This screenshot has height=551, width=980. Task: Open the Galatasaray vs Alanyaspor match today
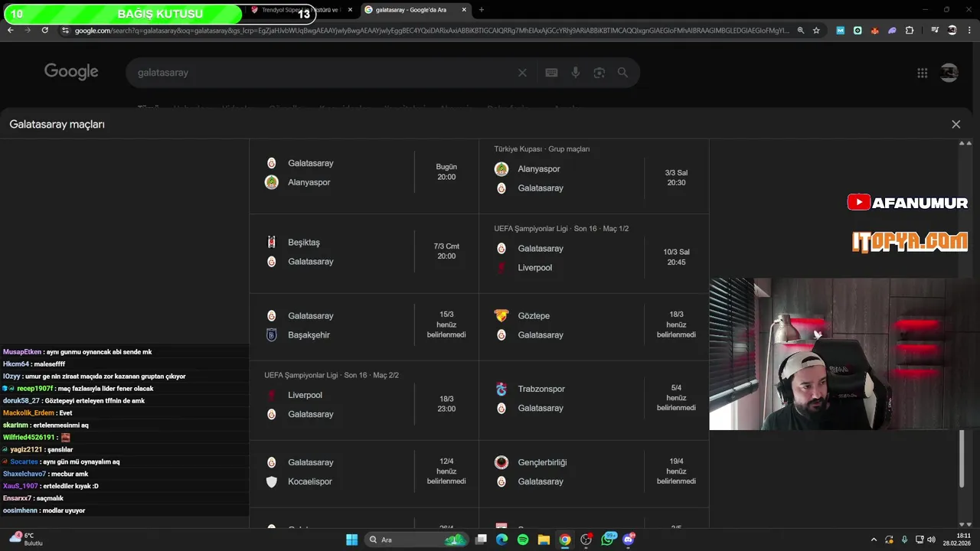(364, 173)
